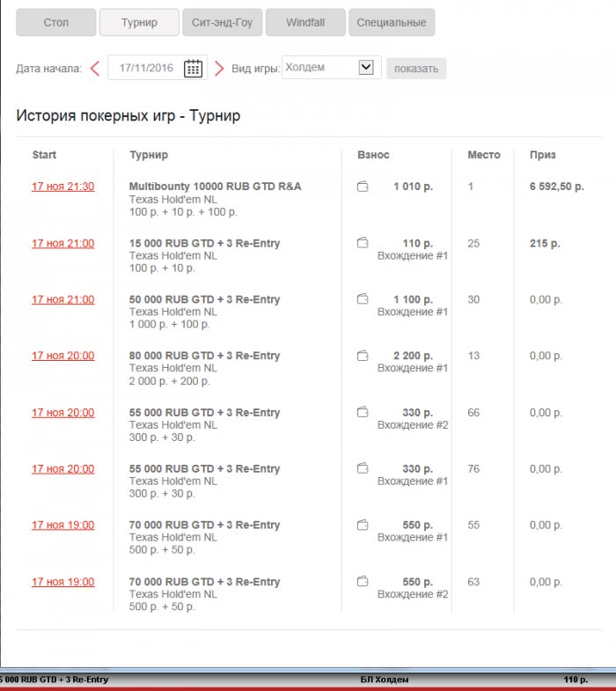Viewport: 616px width, 691px height.
Task: Go to next date with right arrow
Action: click(219, 69)
